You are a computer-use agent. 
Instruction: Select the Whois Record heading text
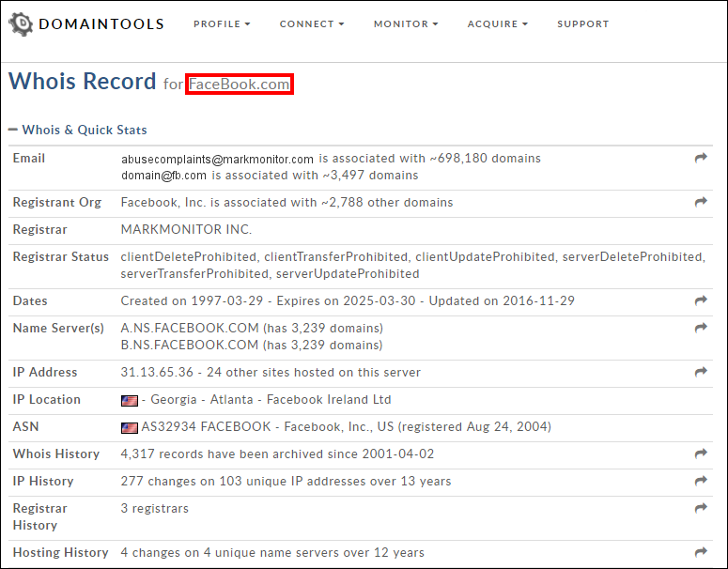click(x=82, y=82)
